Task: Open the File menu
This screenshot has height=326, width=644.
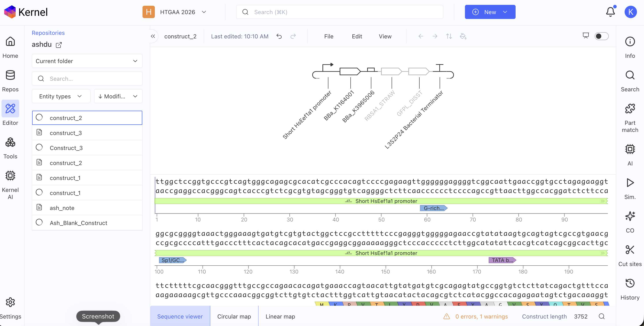Action: pyautogui.click(x=329, y=36)
